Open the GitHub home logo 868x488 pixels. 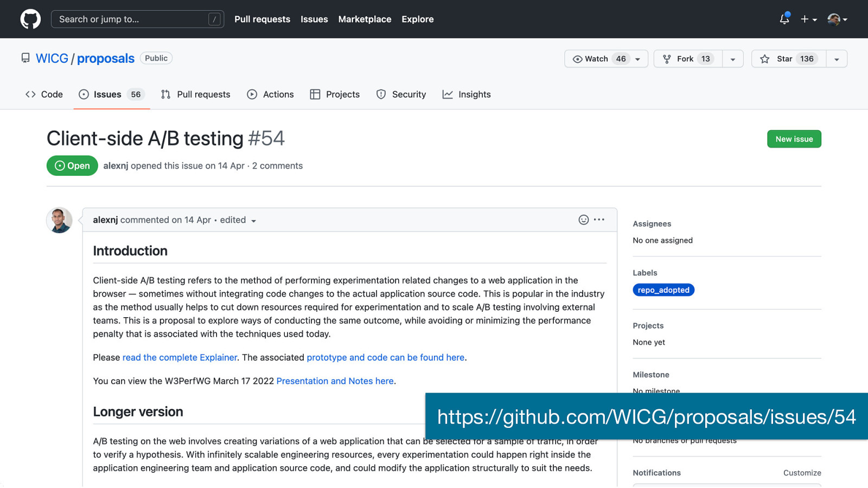click(x=30, y=19)
